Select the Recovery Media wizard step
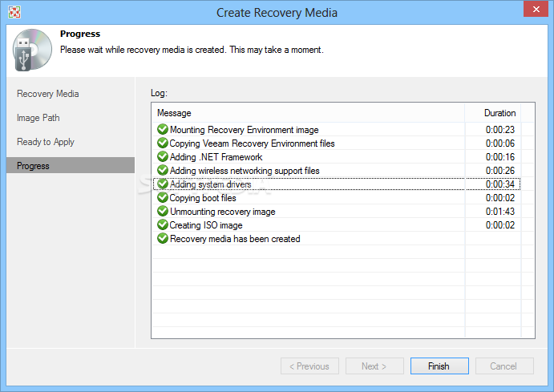Screen dimensions: 554x392 tap(47, 94)
